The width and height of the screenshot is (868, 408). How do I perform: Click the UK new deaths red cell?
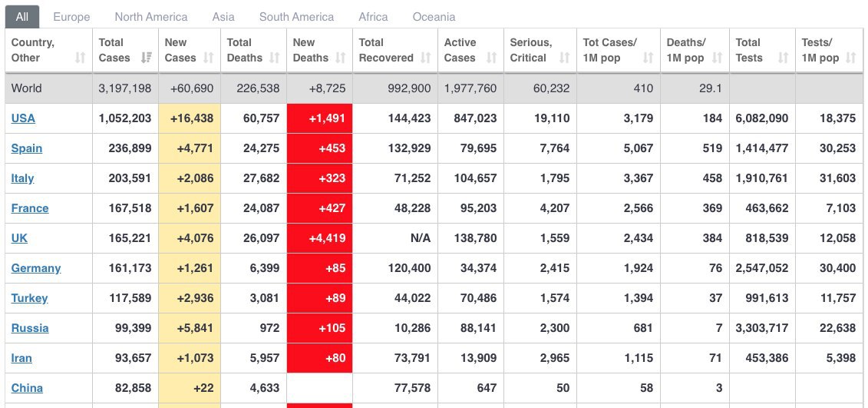[319, 238]
